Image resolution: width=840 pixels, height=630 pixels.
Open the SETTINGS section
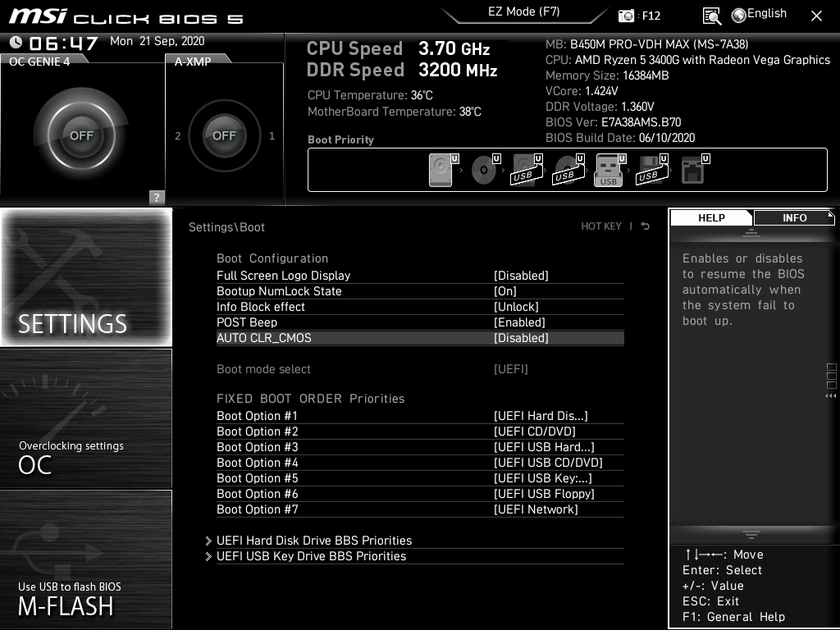pos(86,277)
